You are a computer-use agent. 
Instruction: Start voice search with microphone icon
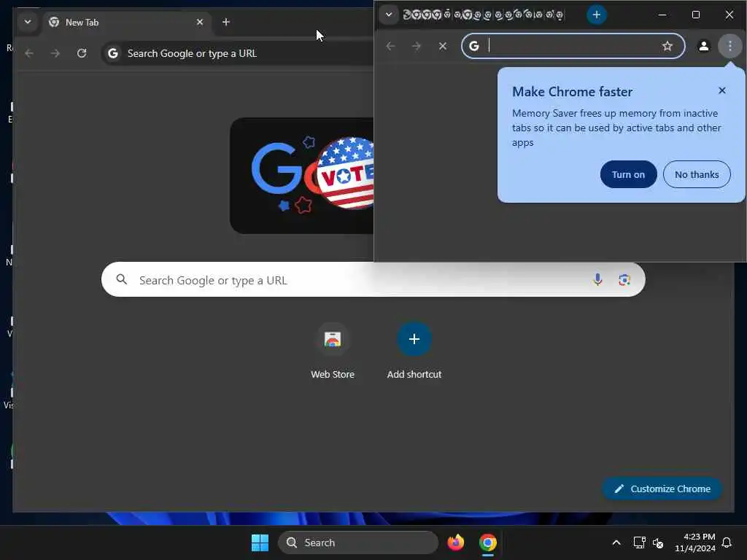tap(597, 279)
